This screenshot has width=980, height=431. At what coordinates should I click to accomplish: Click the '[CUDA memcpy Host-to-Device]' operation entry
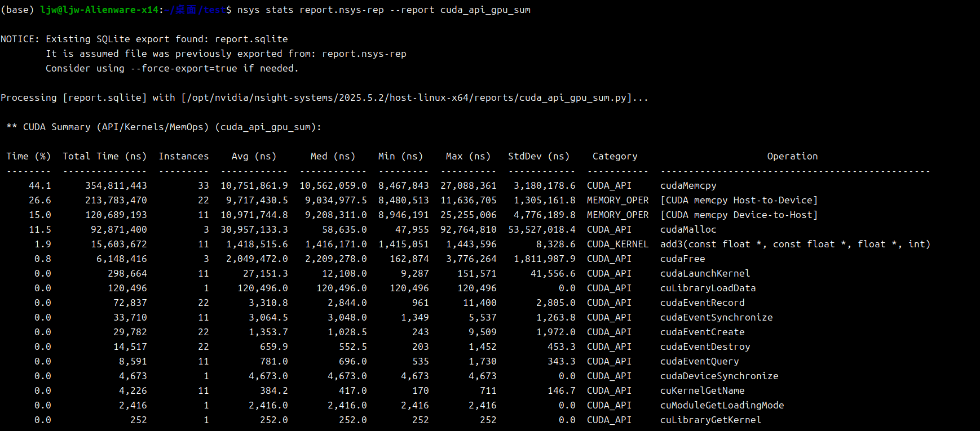[739, 200]
